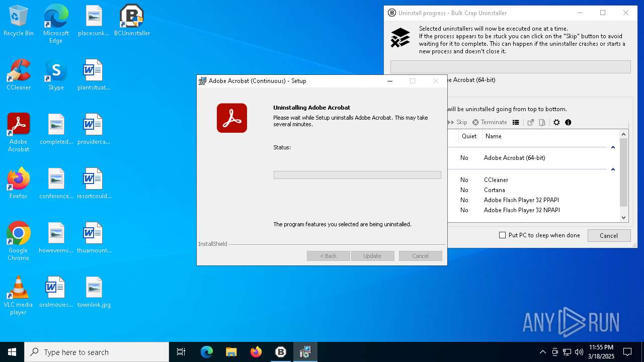Select the completed image file icon

(56, 130)
